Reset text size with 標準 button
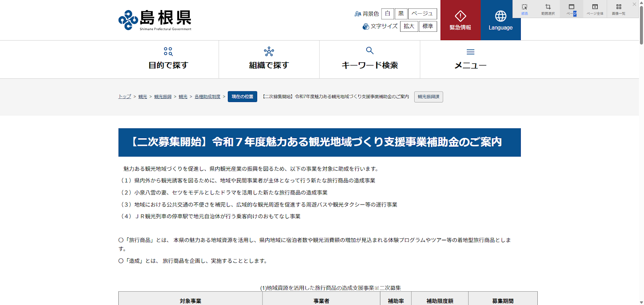The image size is (644, 305). (x=428, y=27)
